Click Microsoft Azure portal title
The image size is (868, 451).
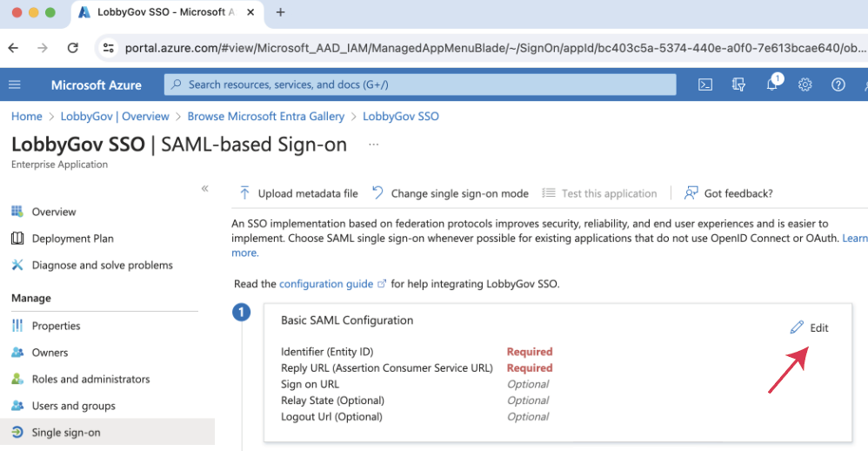(x=97, y=84)
